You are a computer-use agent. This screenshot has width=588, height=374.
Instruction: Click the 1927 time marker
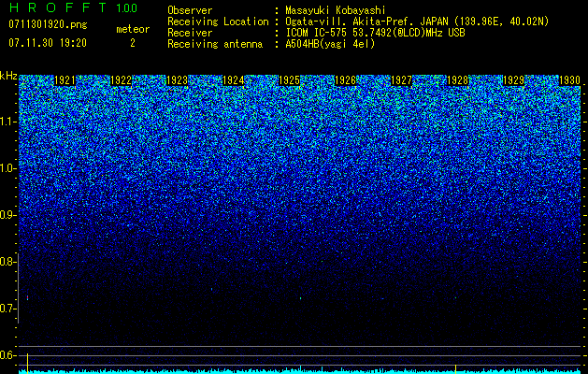pos(402,80)
